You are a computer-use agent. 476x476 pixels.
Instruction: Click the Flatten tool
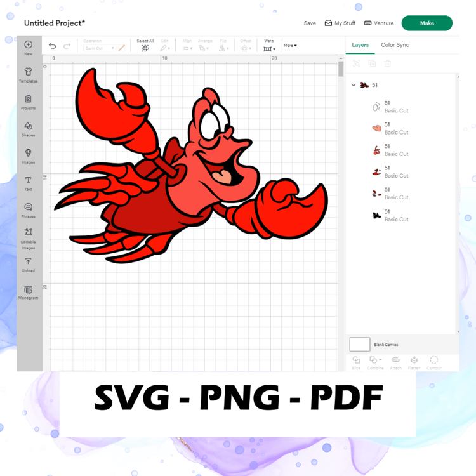point(414,363)
